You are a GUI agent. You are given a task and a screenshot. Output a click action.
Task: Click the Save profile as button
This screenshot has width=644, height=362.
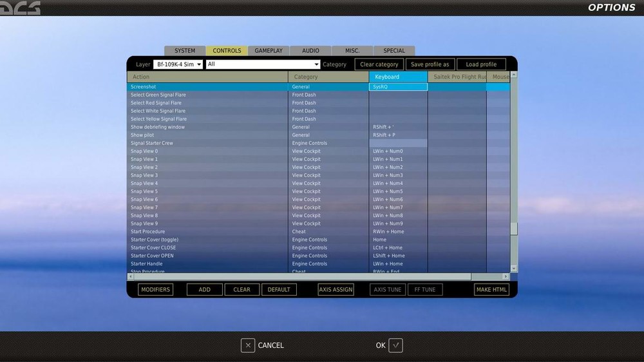[x=430, y=64]
